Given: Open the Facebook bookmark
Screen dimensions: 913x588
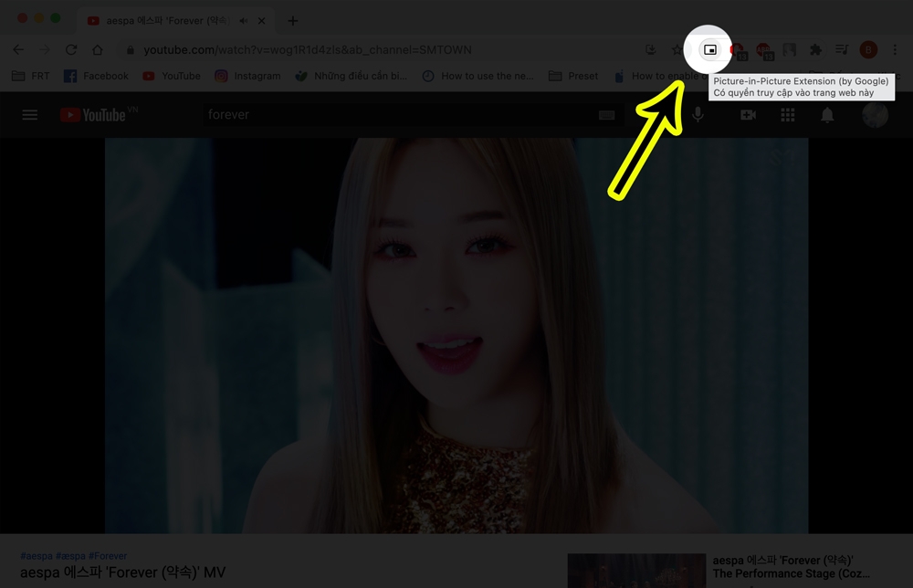Looking at the screenshot, I should [x=96, y=76].
